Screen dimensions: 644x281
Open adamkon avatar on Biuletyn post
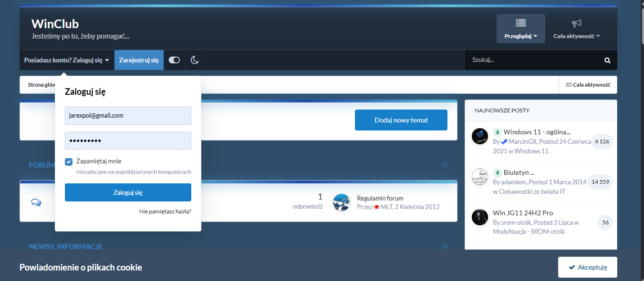click(x=479, y=177)
